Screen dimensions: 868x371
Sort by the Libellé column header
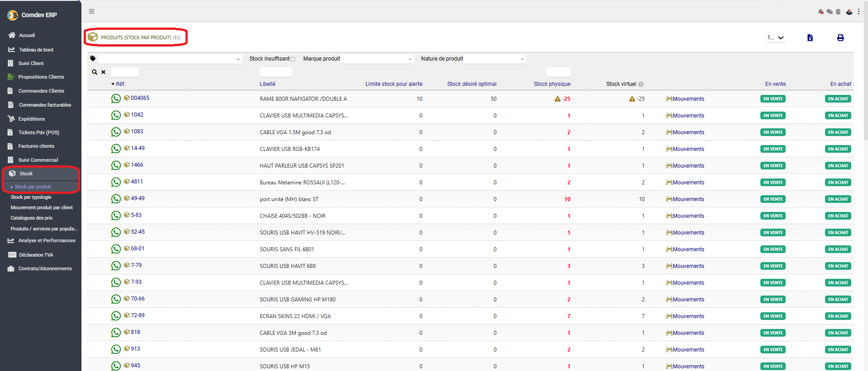267,84
